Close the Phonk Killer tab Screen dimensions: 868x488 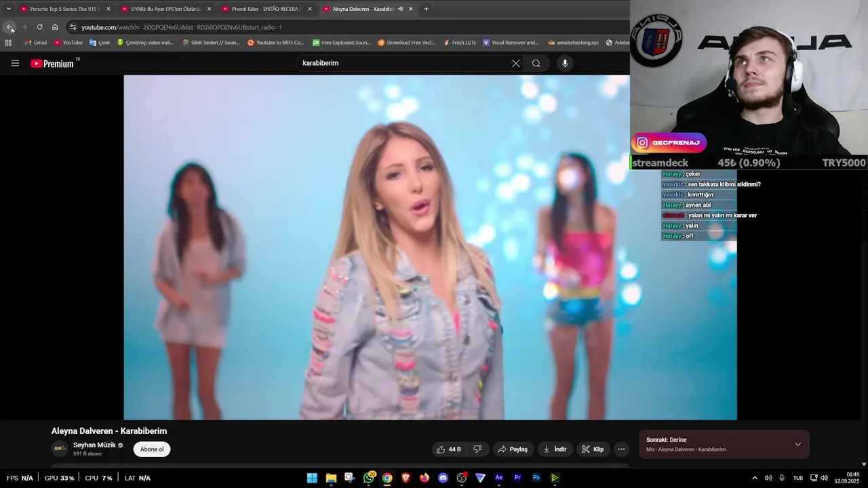pos(310,9)
